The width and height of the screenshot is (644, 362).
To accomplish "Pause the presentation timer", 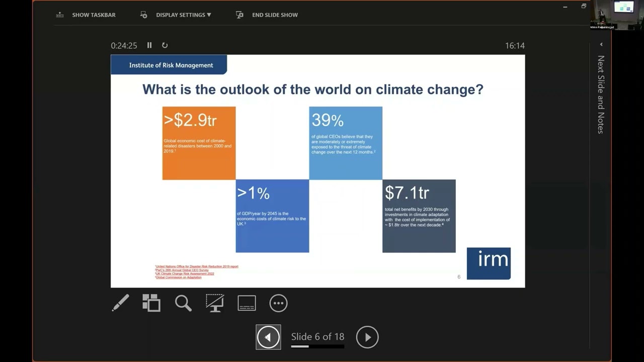I will pos(149,45).
